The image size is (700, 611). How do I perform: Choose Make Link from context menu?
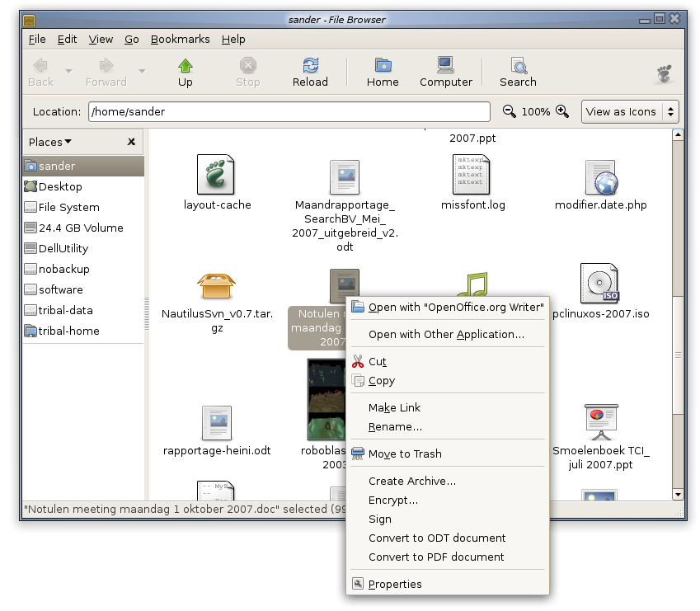[x=448, y=407]
